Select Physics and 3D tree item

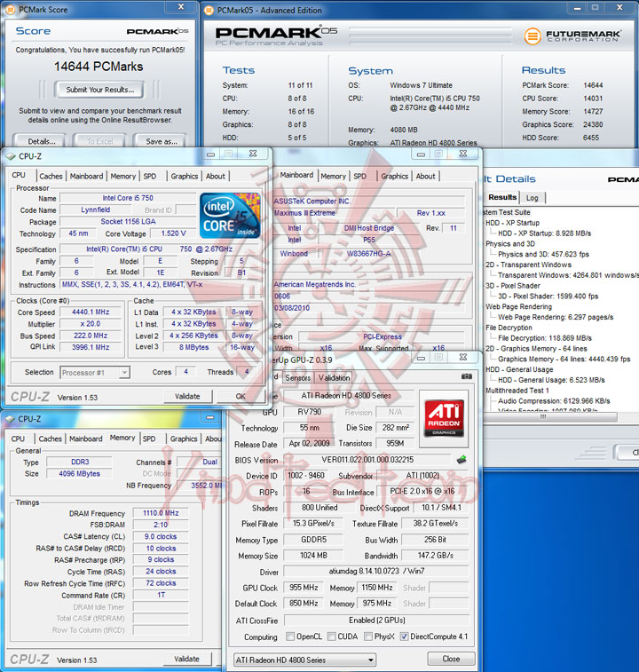(x=510, y=244)
